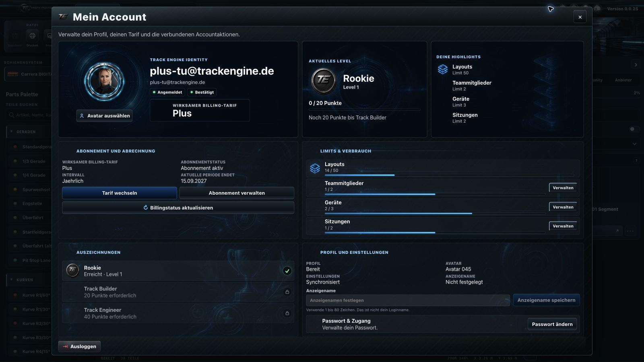Open the Carrera DIGITAL Schienensystem selector
The image size is (644, 362).
click(28, 74)
